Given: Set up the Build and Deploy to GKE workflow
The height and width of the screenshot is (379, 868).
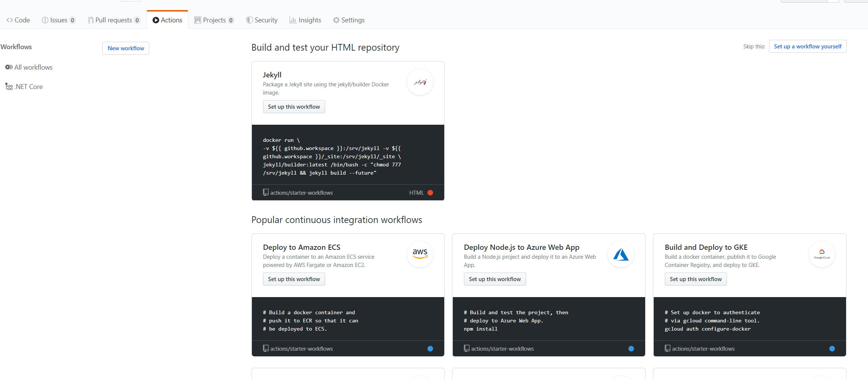Looking at the screenshot, I should [695, 279].
